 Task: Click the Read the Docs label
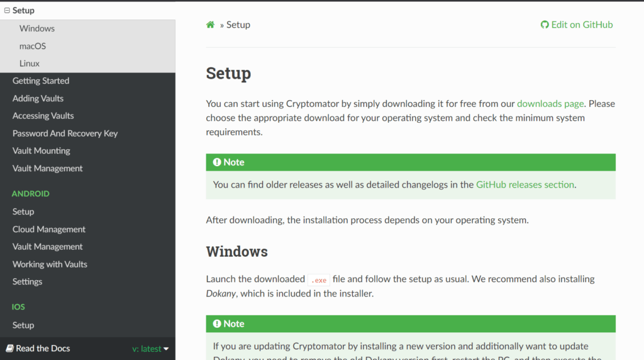(x=43, y=349)
